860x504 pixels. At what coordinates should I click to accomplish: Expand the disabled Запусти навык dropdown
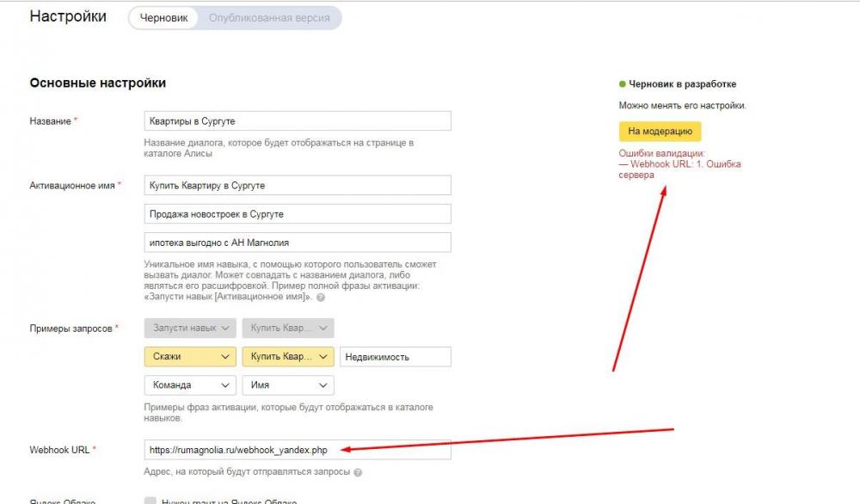[190, 328]
